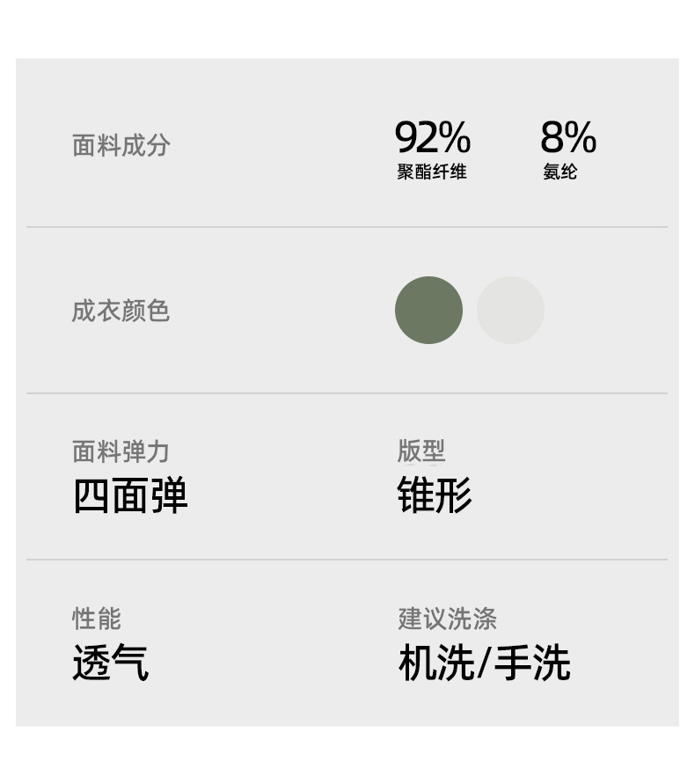Click the 四面弹 value text
The width and height of the screenshot is (695, 784).
tap(130, 495)
